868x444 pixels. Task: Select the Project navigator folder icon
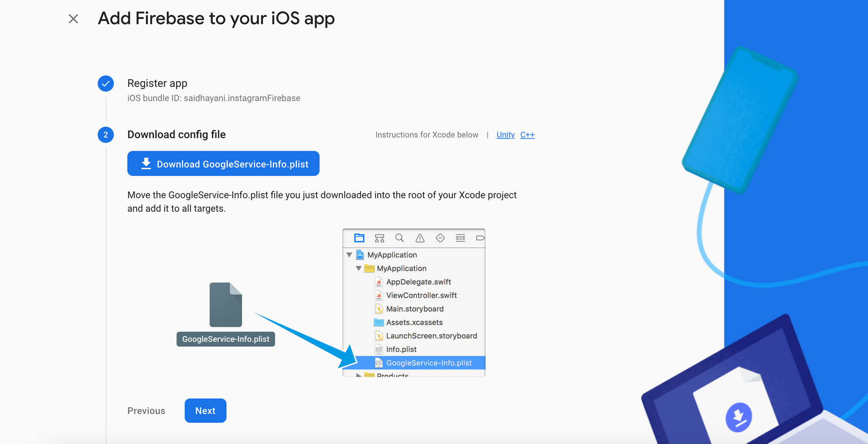(x=358, y=238)
